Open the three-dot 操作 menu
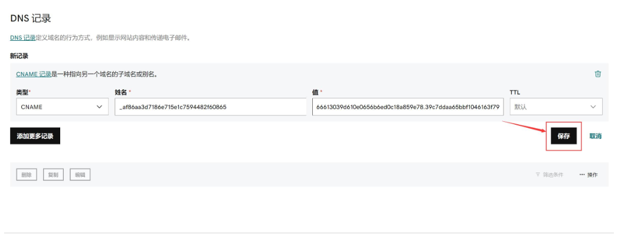 (x=582, y=175)
